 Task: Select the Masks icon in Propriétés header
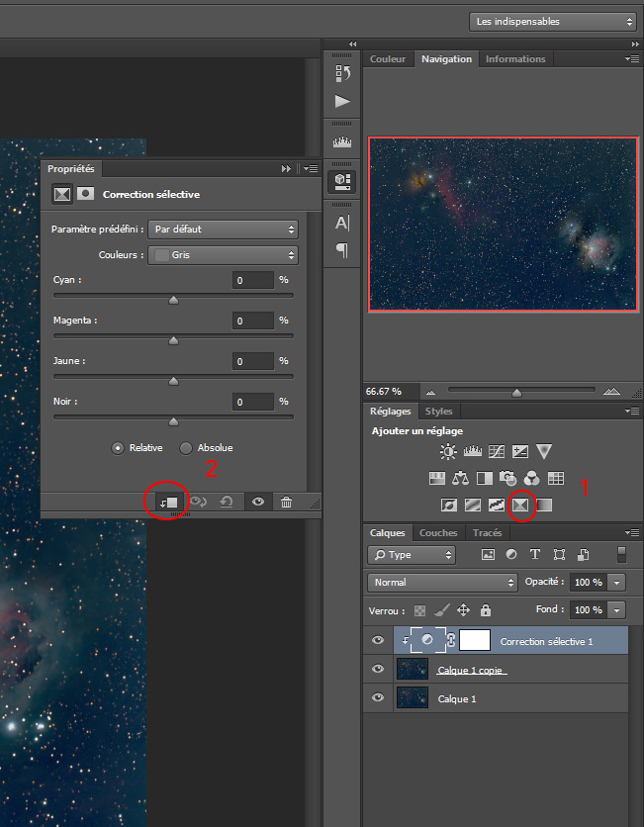click(x=85, y=194)
